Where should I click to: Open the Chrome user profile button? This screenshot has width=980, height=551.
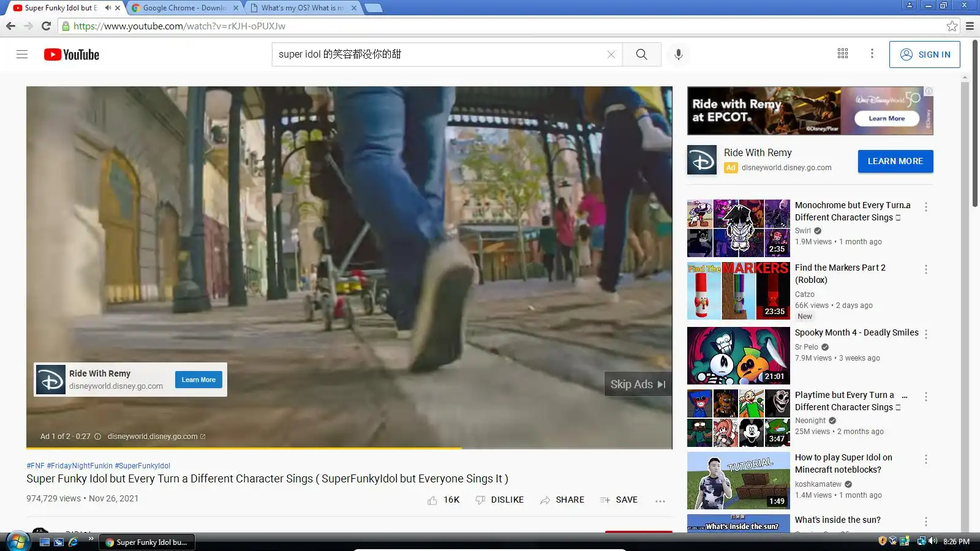(910, 5)
